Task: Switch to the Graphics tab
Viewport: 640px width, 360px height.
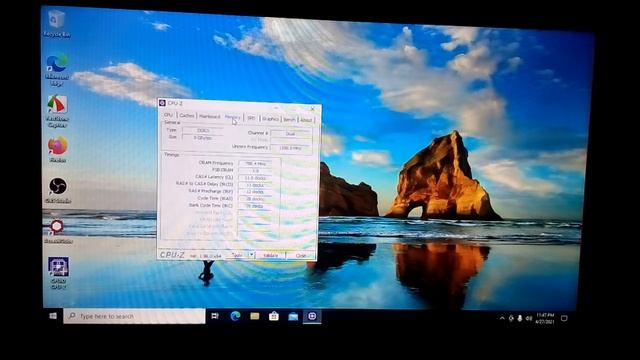Action: [x=270, y=119]
